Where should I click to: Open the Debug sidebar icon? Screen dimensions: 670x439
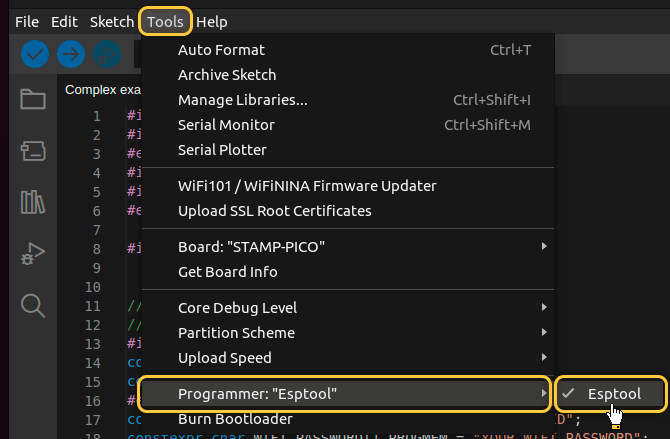[x=33, y=255]
